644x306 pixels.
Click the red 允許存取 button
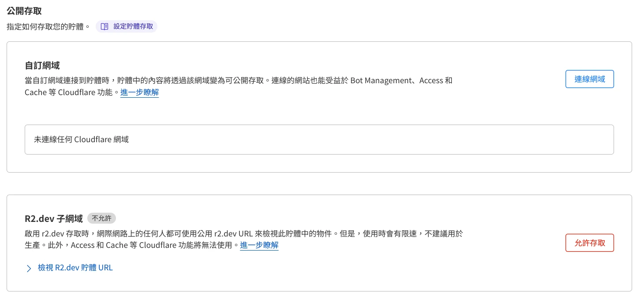[x=589, y=243]
